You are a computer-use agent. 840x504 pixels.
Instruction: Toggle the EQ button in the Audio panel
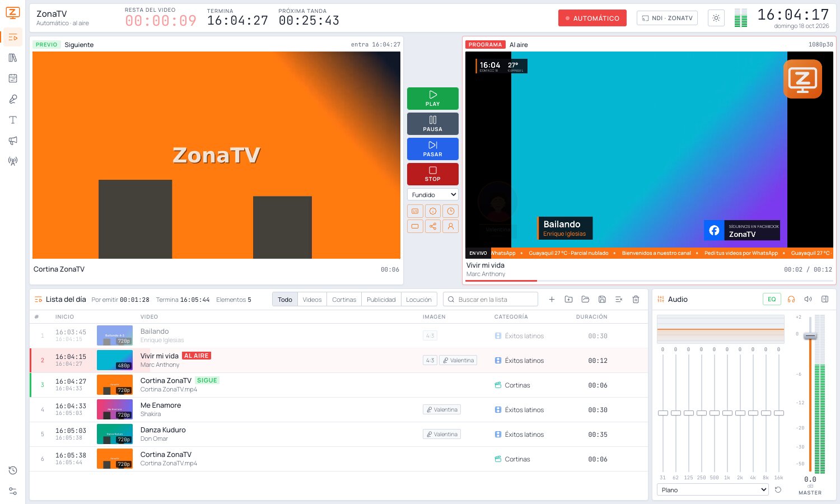pos(772,299)
